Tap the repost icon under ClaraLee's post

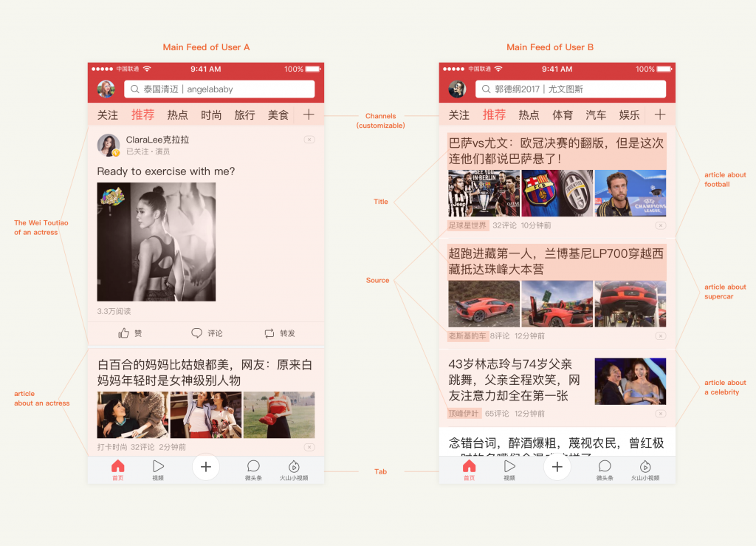click(x=269, y=333)
